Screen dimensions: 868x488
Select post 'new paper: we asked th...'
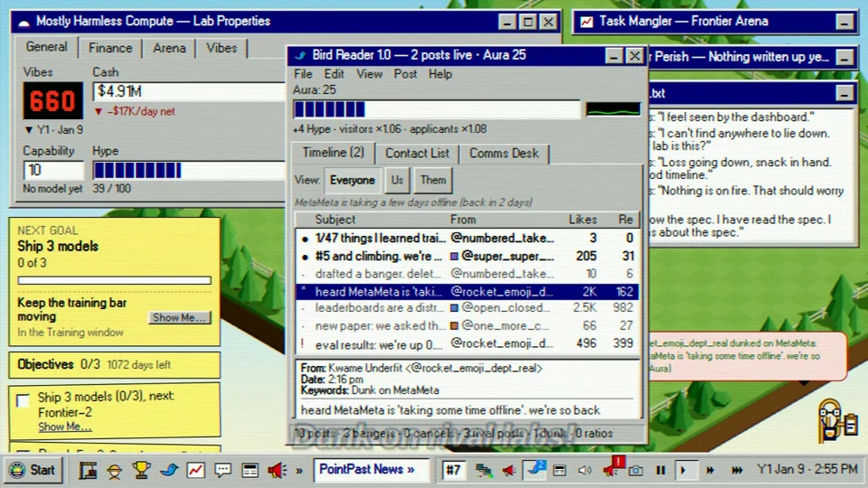pos(467,326)
